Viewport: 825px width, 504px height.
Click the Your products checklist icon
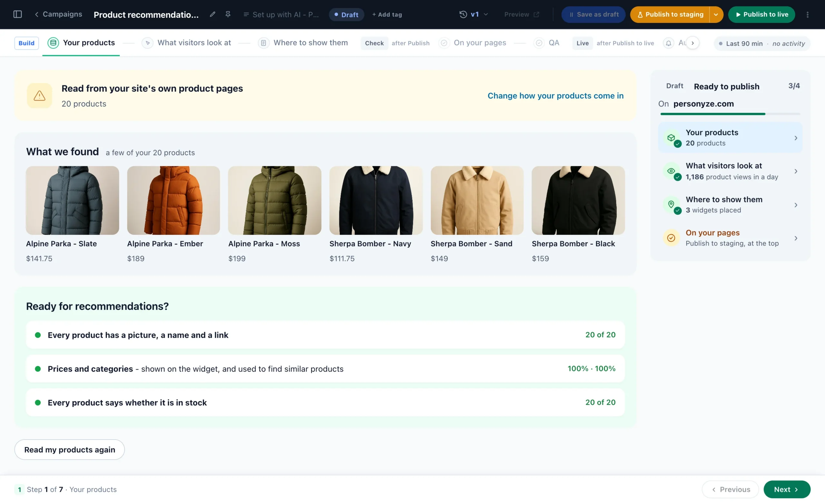click(672, 138)
